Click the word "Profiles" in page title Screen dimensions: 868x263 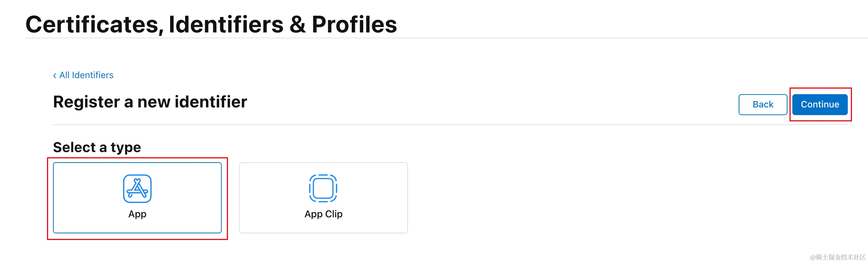(354, 25)
